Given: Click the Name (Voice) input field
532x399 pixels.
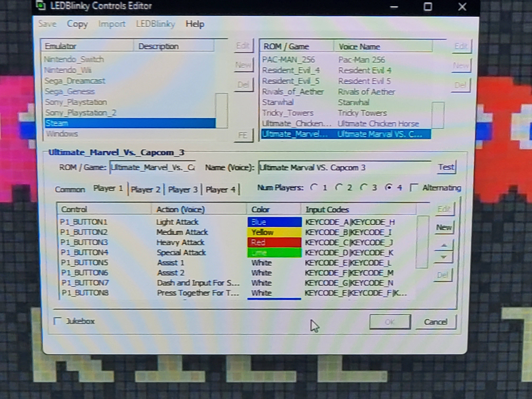Looking at the screenshot, I should pyautogui.click(x=345, y=167).
